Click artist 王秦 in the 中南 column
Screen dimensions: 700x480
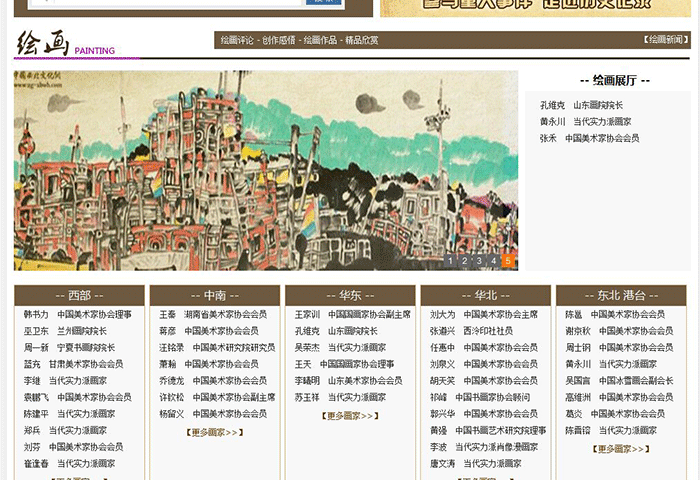167,315
